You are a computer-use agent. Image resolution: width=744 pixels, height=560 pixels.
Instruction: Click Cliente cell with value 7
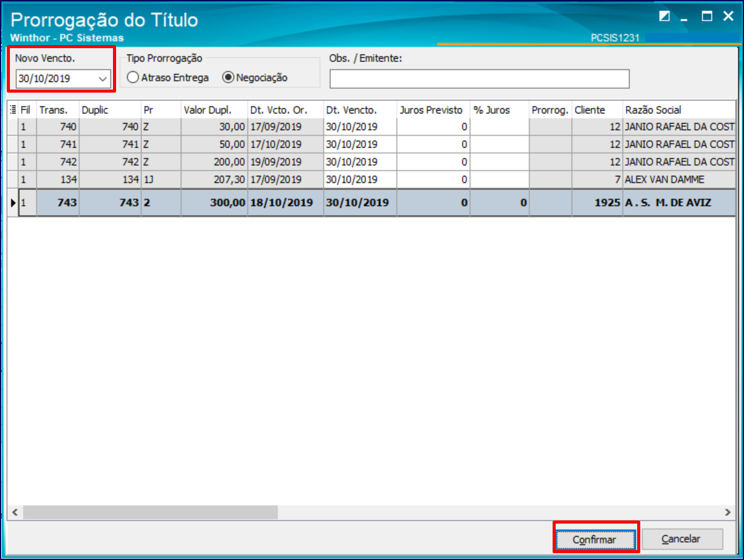597,180
